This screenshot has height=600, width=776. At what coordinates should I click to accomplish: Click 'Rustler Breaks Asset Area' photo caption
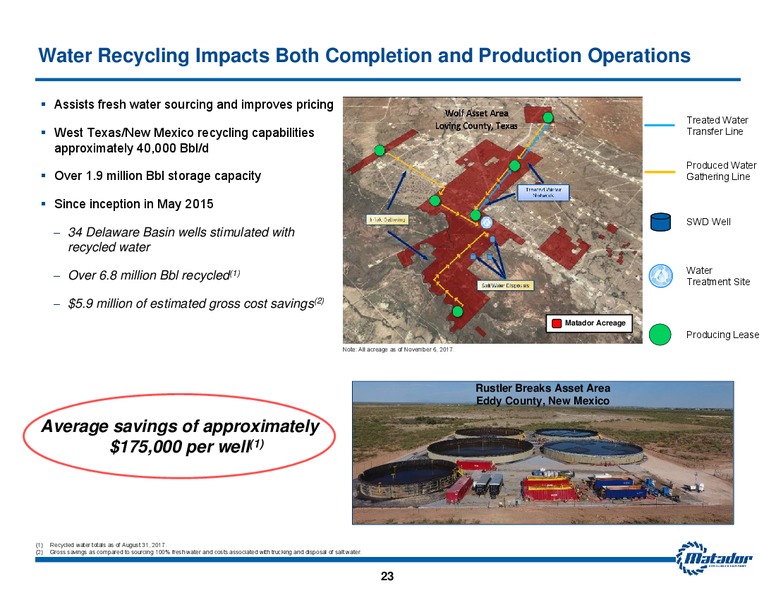point(542,395)
